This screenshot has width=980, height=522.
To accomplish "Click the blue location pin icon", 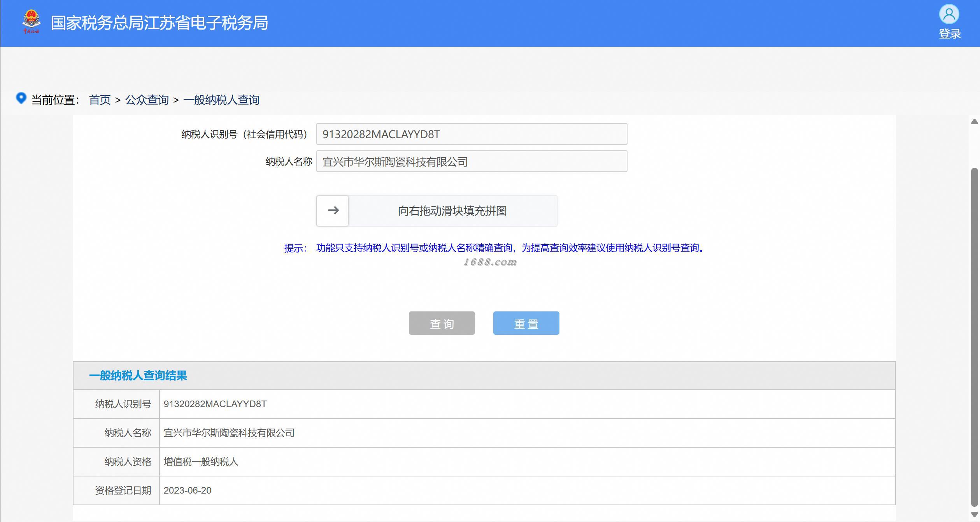I will click(x=21, y=98).
